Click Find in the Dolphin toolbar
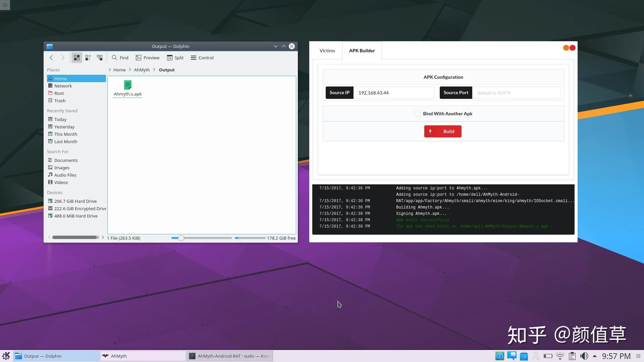This screenshot has height=362, width=644. [x=120, y=58]
